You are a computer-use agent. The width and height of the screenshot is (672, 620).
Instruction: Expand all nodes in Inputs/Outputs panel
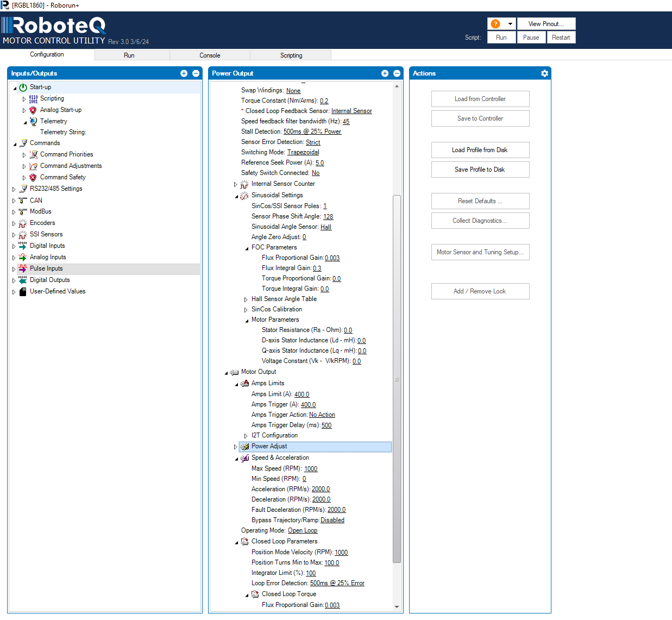tap(184, 73)
